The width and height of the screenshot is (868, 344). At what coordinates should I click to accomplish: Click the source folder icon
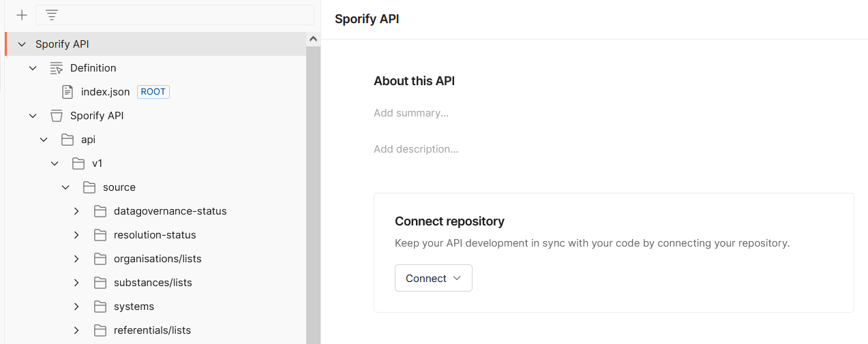pyautogui.click(x=89, y=187)
